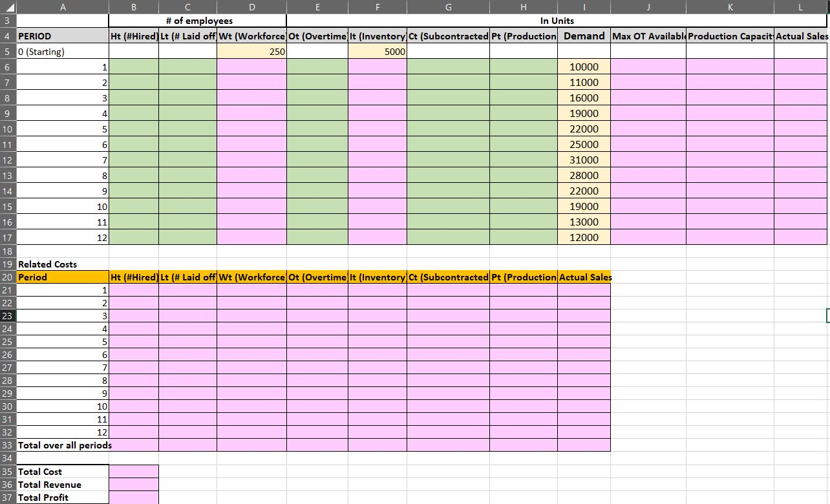Select row 23 by clicking its row number
The width and height of the screenshot is (830, 504).
[x=6, y=316]
